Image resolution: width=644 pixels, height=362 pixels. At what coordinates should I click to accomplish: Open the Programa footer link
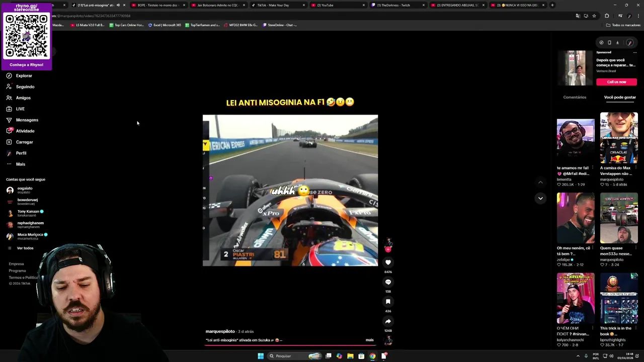17,270
